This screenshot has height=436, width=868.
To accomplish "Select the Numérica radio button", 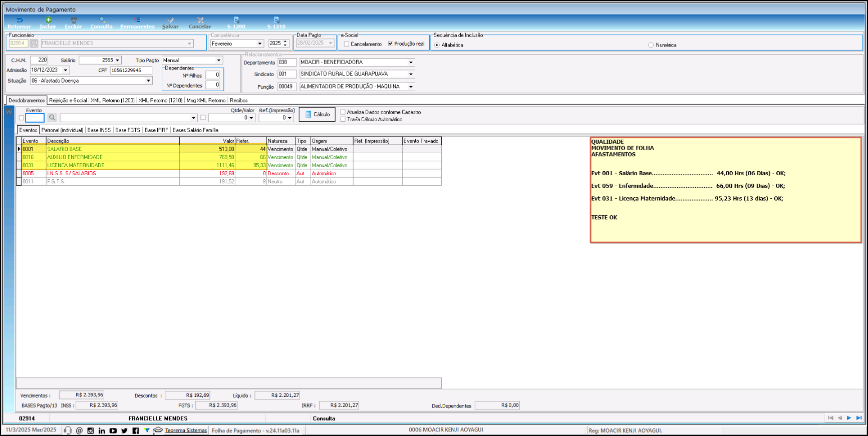I will click(651, 45).
